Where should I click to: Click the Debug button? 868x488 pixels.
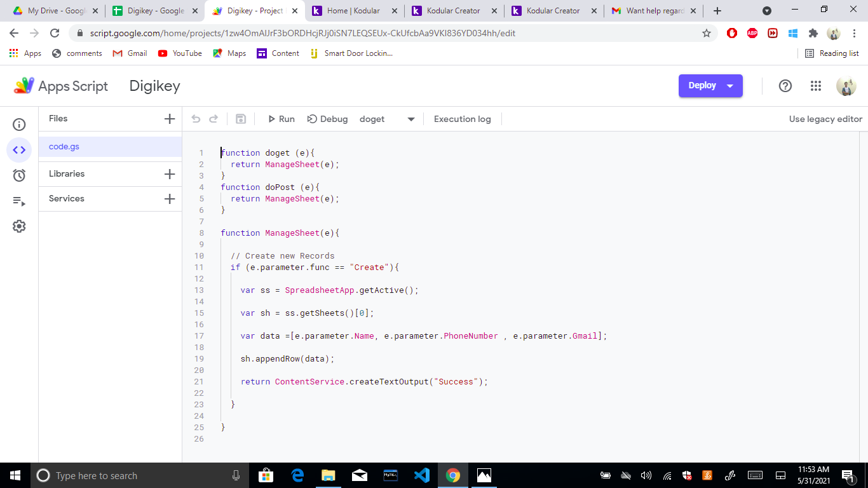coord(327,119)
